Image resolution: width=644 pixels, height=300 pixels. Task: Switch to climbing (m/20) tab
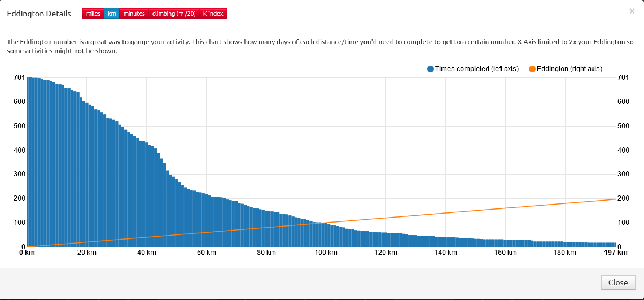[174, 14]
